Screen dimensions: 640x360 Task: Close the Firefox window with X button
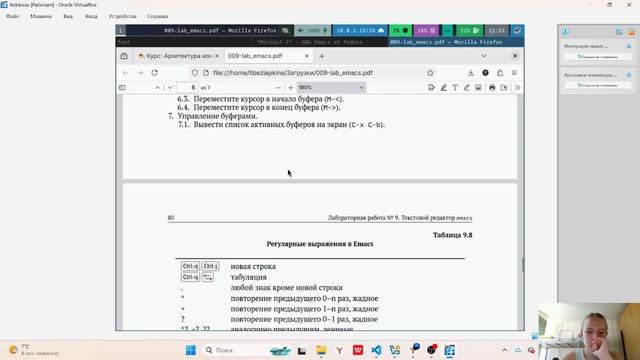tap(515, 56)
